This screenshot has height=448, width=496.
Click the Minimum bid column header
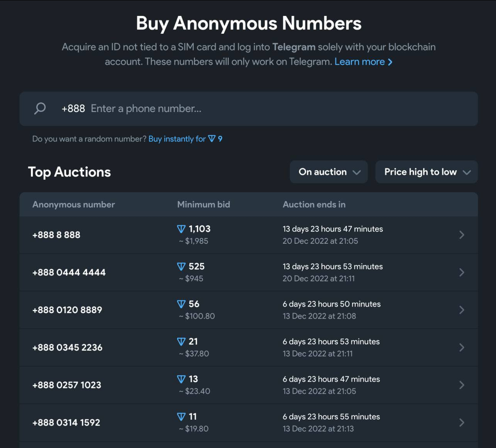coord(203,205)
